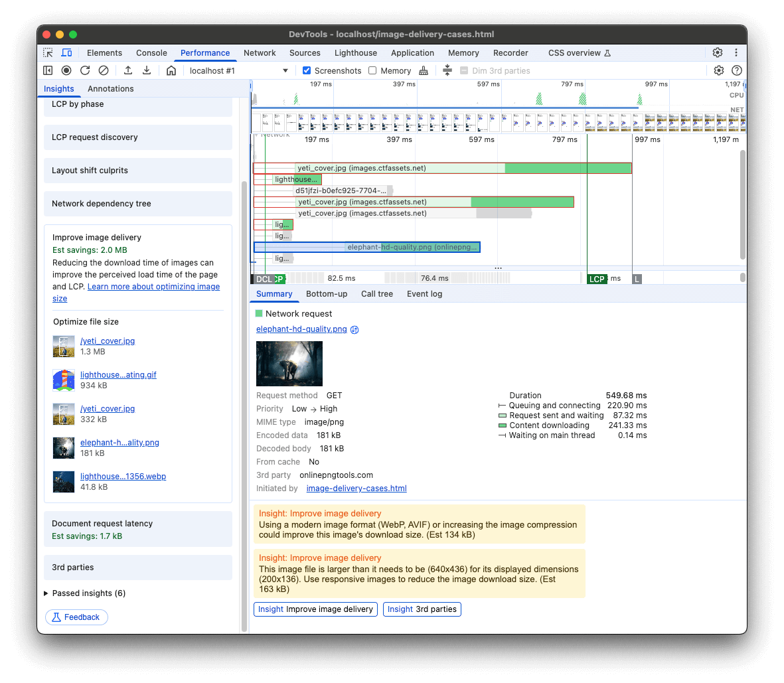The width and height of the screenshot is (784, 683).
Task: Open the Bottom-up tab
Action: pyautogui.click(x=327, y=293)
